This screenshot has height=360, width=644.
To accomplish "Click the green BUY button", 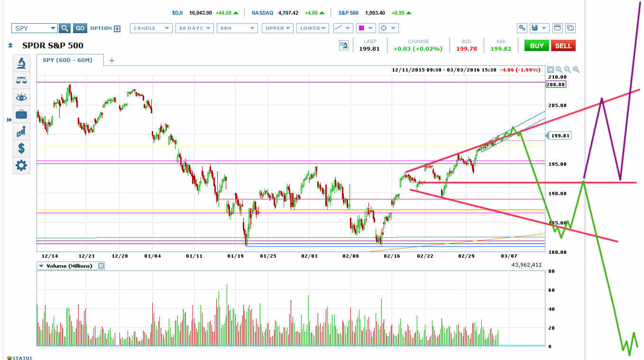I will point(537,45).
